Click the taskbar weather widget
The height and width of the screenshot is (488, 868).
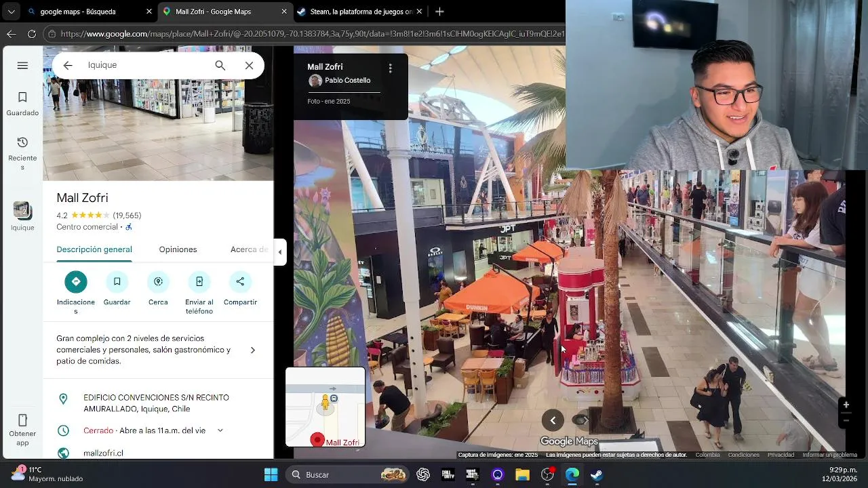point(47,474)
